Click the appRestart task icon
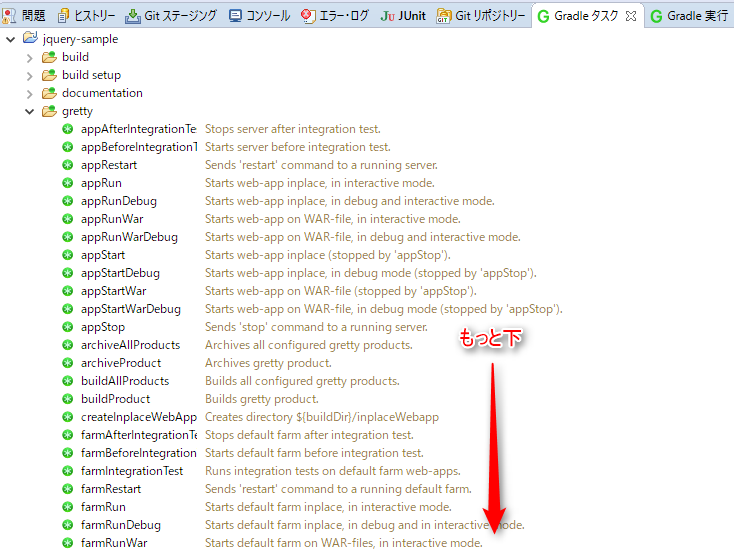 coord(68,165)
